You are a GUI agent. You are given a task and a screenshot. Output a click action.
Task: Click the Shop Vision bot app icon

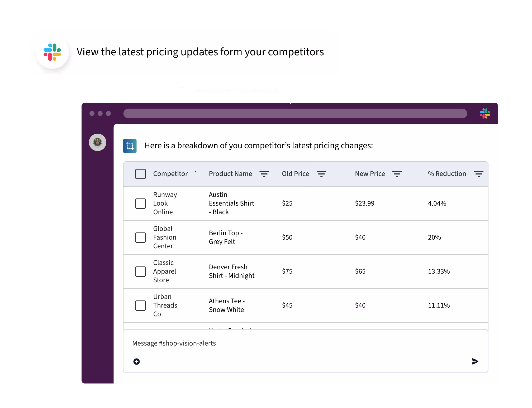[x=130, y=146]
